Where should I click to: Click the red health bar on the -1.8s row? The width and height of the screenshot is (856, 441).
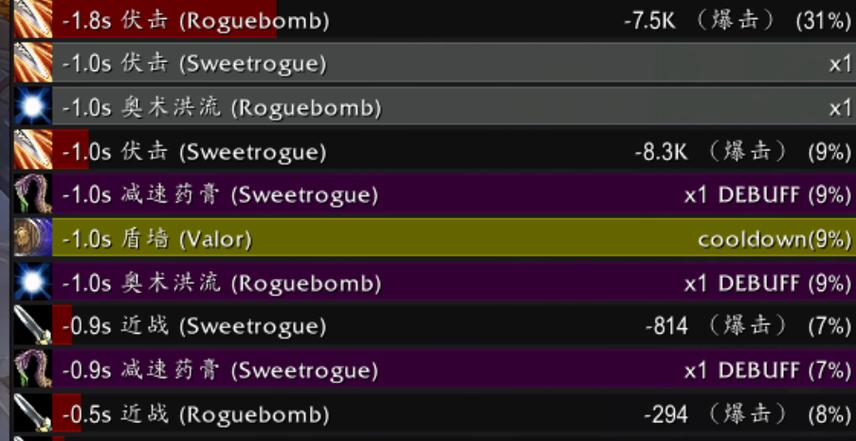165,20
